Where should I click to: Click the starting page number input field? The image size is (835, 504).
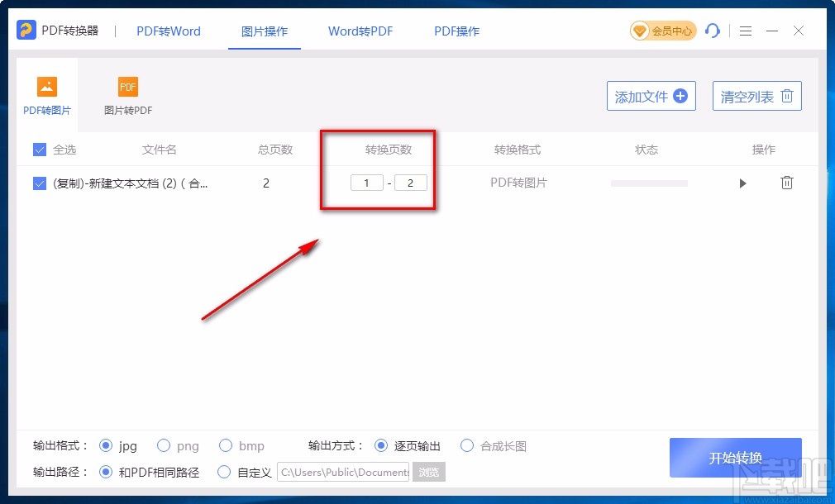[366, 183]
